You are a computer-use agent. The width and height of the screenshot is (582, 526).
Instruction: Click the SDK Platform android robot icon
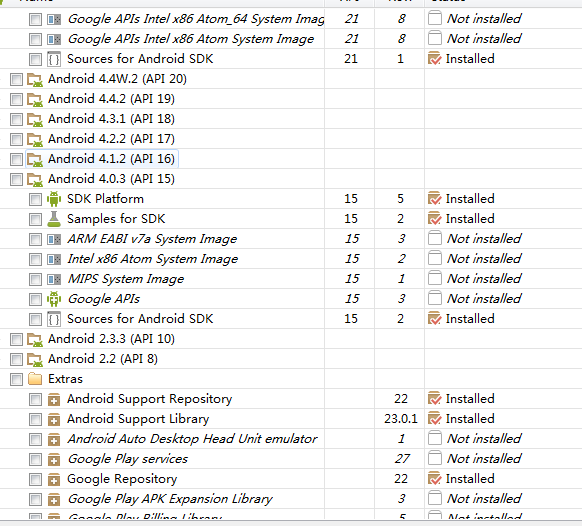point(54,199)
